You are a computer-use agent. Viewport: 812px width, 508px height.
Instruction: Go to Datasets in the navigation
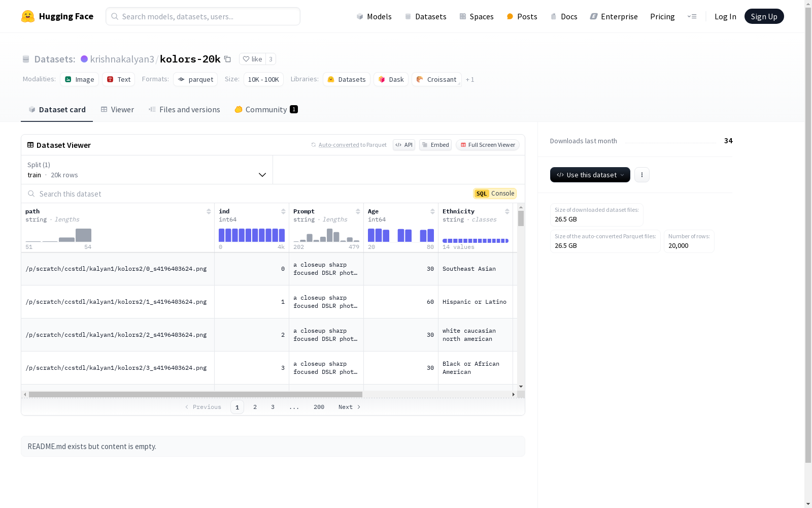(425, 16)
